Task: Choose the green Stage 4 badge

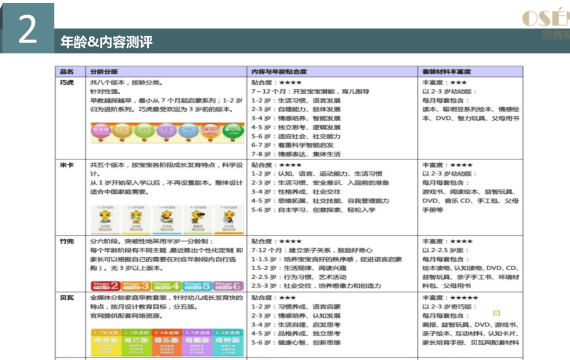Action: [x=166, y=286]
